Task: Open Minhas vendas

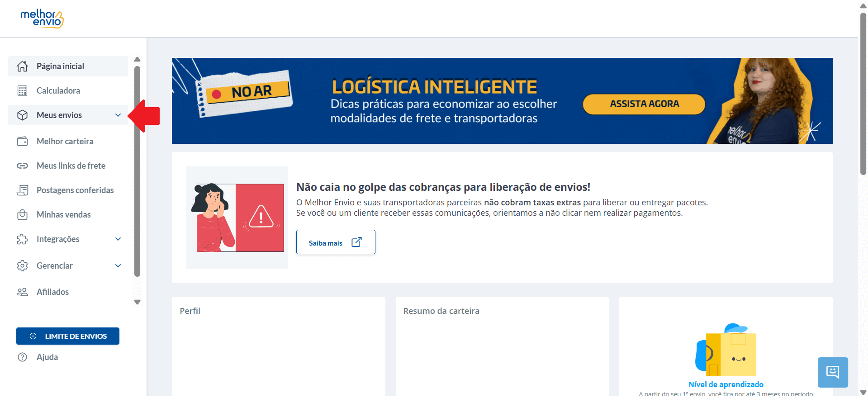Action: [68, 214]
